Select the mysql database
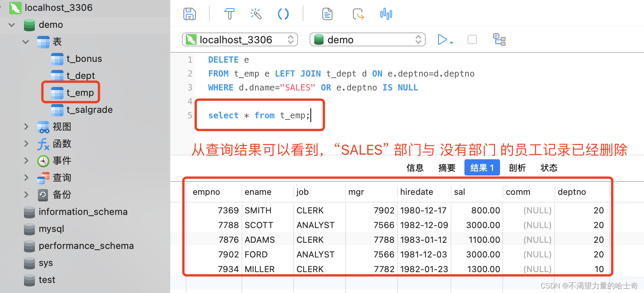The height and width of the screenshot is (293, 644). pyautogui.click(x=51, y=229)
